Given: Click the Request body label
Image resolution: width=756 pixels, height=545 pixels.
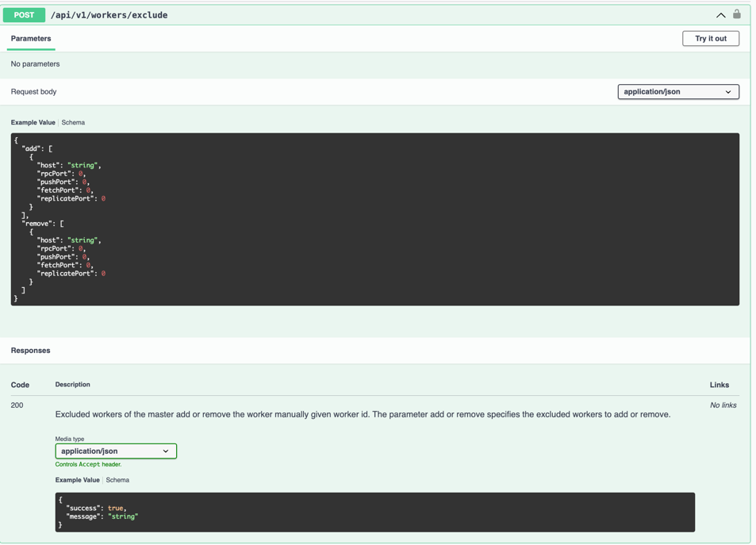Looking at the screenshot, I should coord(34,92).
